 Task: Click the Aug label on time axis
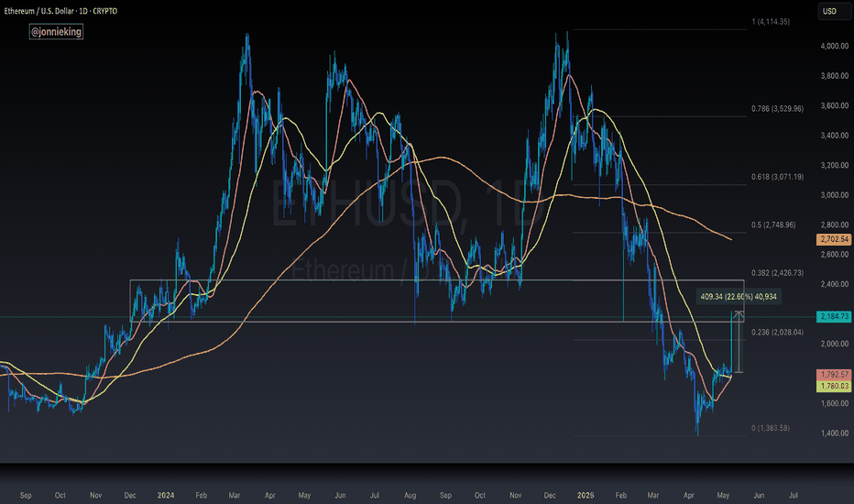click(411, 495)
